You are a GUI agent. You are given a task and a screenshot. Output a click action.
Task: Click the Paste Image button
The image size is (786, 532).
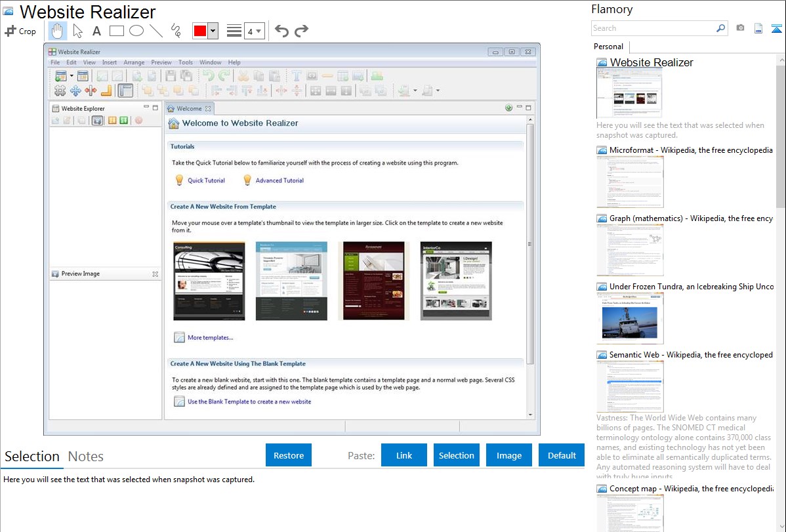(x=508, y=455)
